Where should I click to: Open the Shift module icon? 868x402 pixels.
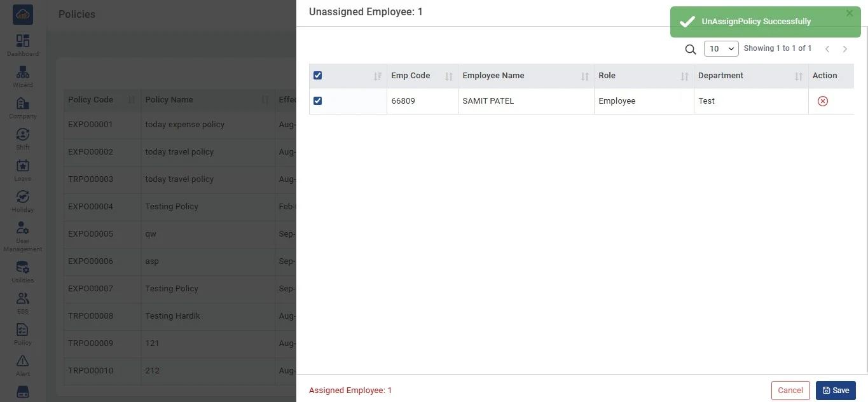(x=23, y=135)
